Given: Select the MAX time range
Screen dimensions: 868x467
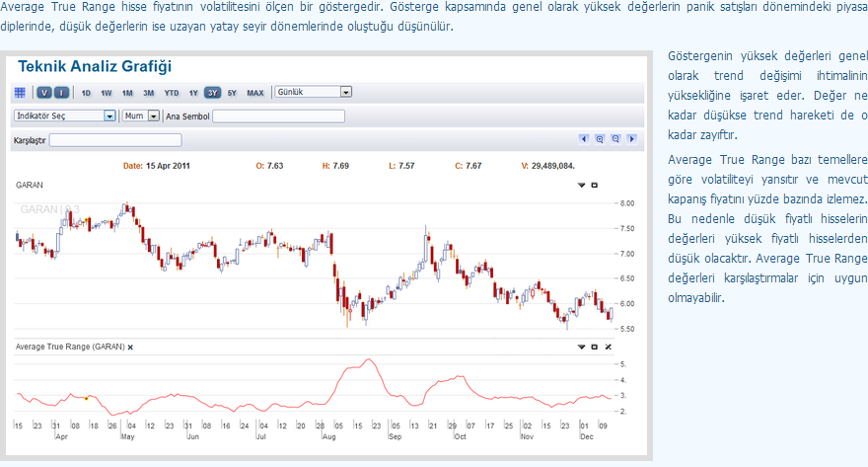Looking at the screenshot, I should point(255,93).
